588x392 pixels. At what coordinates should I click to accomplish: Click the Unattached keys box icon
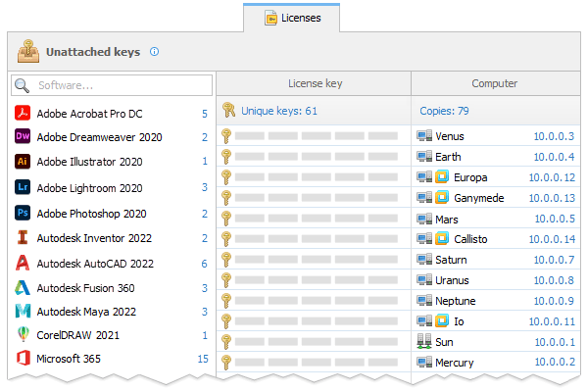(x=28, y=51)
